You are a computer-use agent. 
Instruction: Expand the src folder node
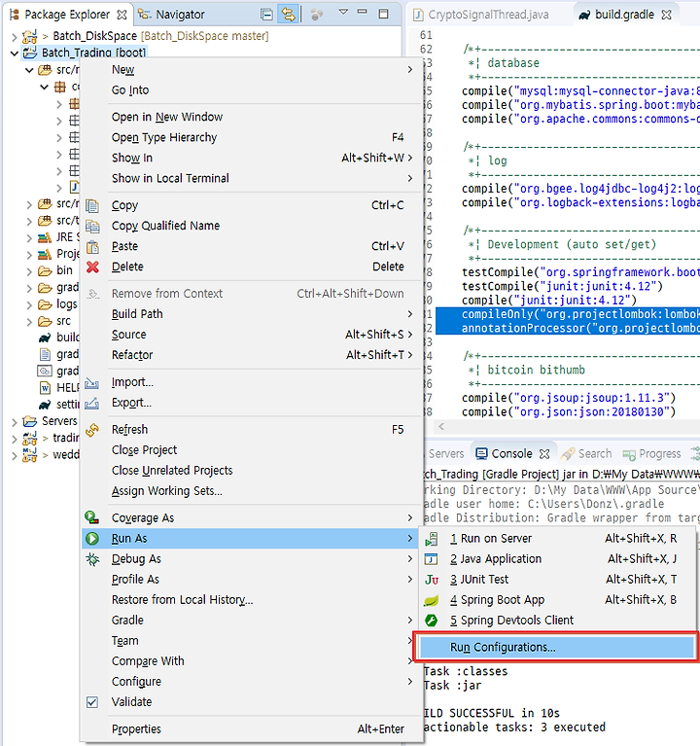(29, 322)
